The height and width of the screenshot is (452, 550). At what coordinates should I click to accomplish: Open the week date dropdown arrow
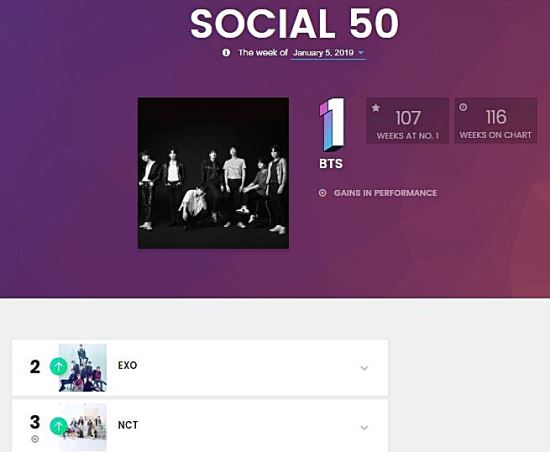pyautogui.click(x=361, y=53)
